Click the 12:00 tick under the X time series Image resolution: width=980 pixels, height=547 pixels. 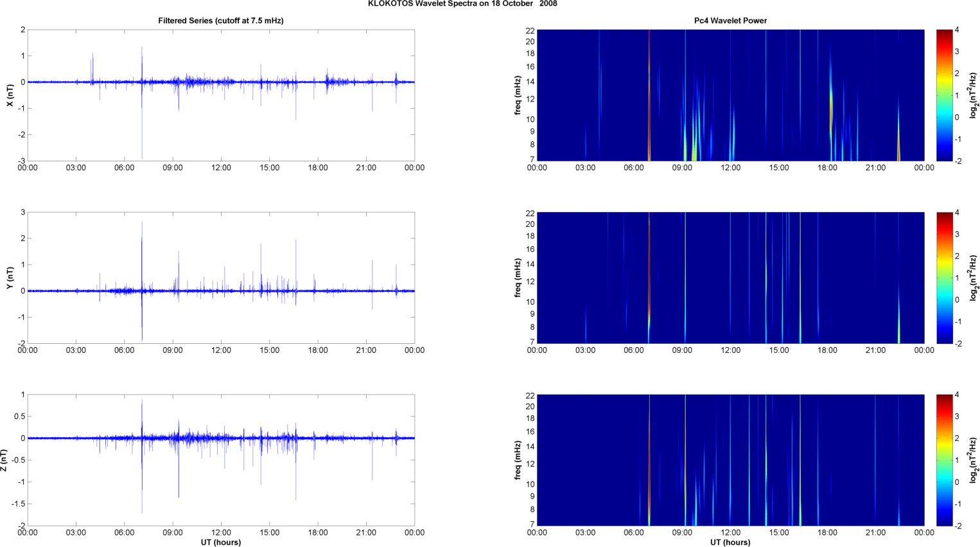(221, 168)
